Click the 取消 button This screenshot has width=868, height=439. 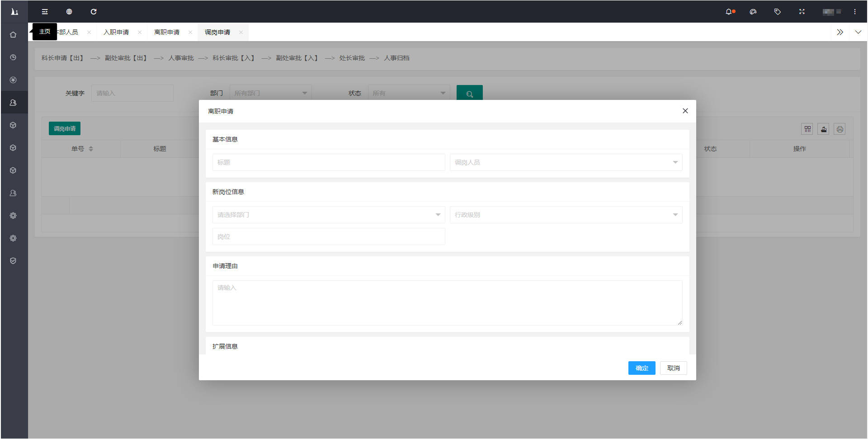(x=673, y=368)
